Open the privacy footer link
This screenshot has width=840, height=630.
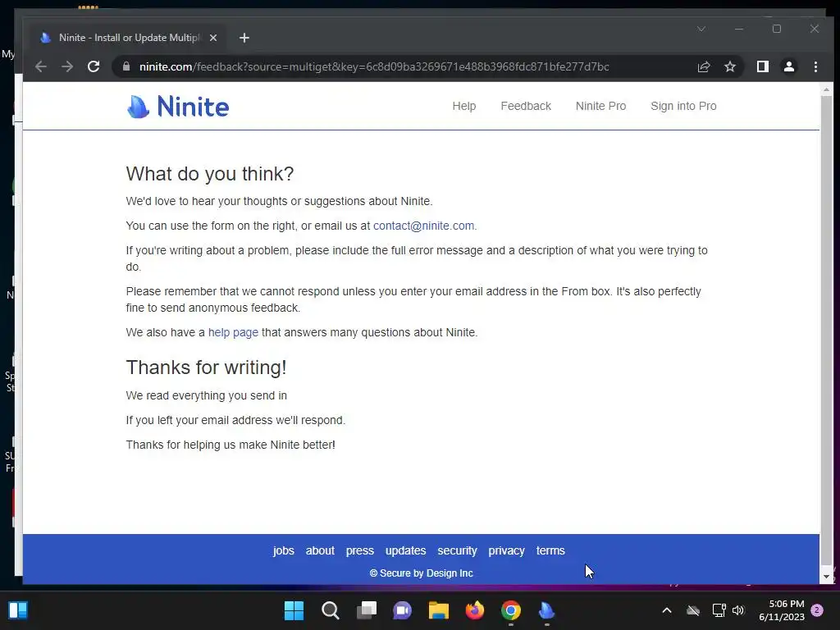pos(506,550)
